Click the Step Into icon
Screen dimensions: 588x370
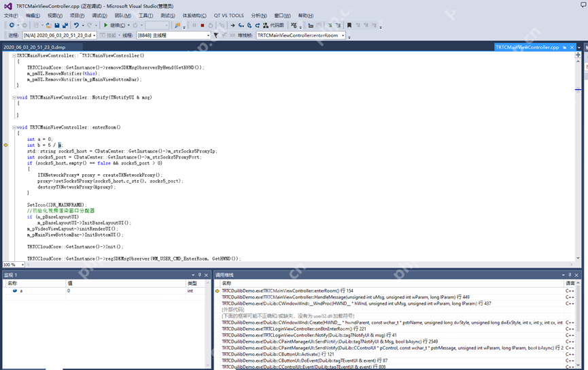coord(241,25)
